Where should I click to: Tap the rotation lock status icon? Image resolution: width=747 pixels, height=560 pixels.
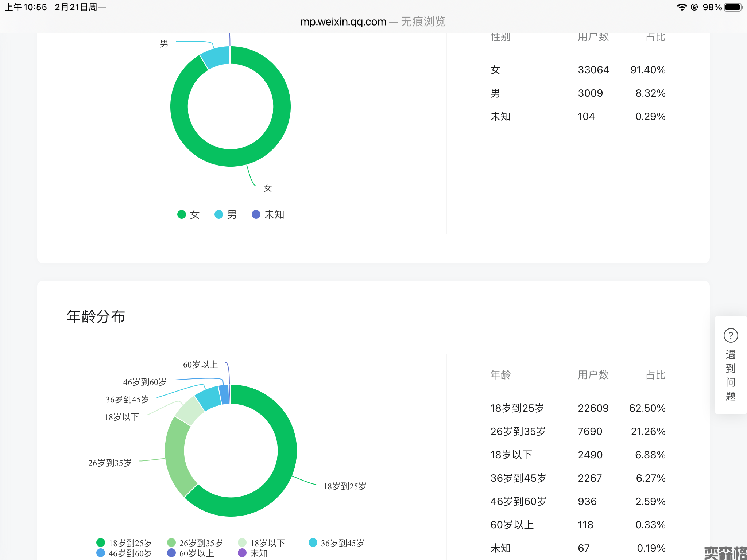(694, 7)
